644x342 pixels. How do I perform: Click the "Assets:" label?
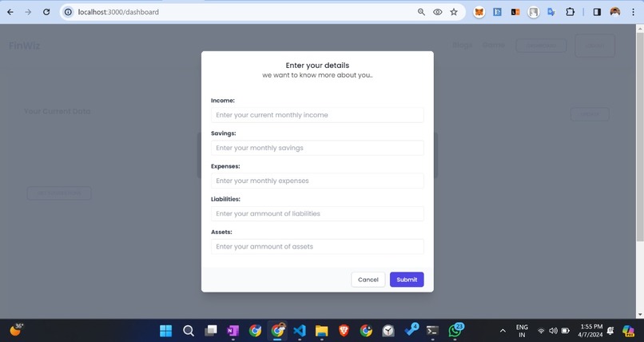[x=221, y=232]
